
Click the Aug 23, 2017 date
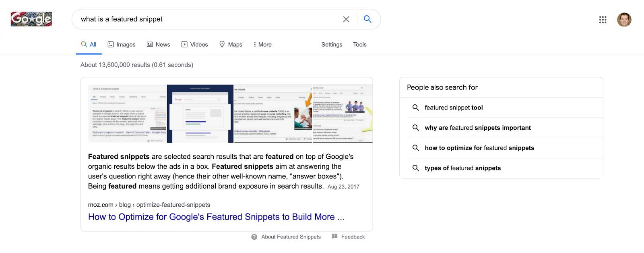click(x=343, y=187)
